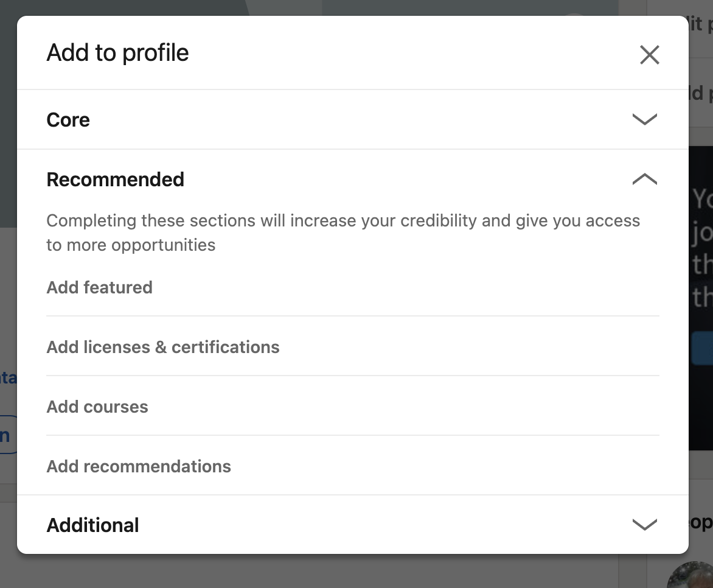Choose the Add courses option
The image size is (713, 588).
[97, 407]
